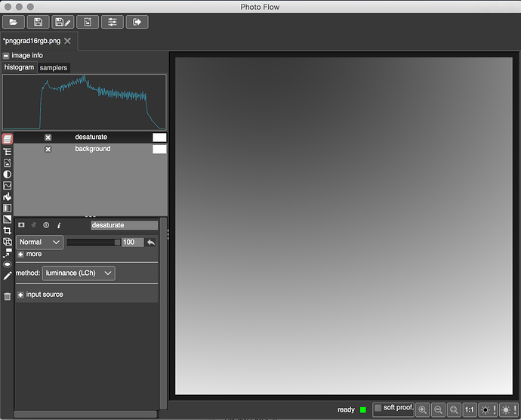Select the background layer row
521x420 pixels.
(91, 149)
